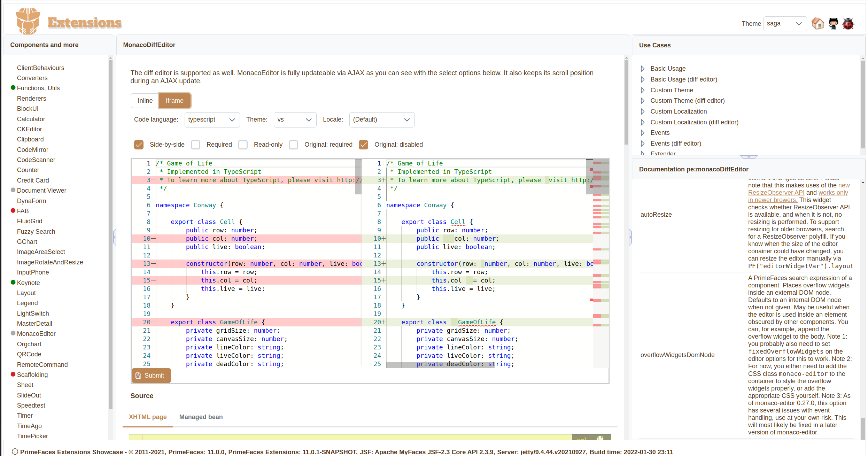Switch to the XHTML page tab
Image resolution: width=868 pixels, height=456 pixels.
click(147, 417)
